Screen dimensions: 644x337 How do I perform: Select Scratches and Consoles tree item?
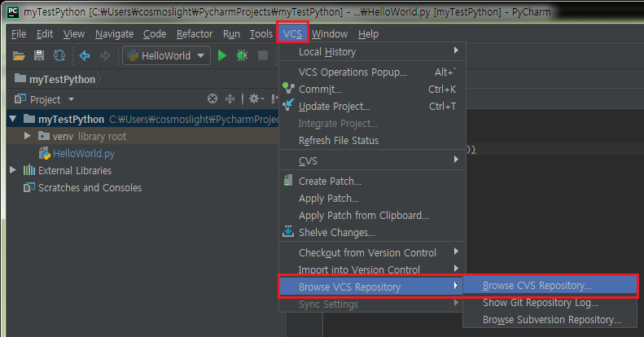tap(90, 187)
